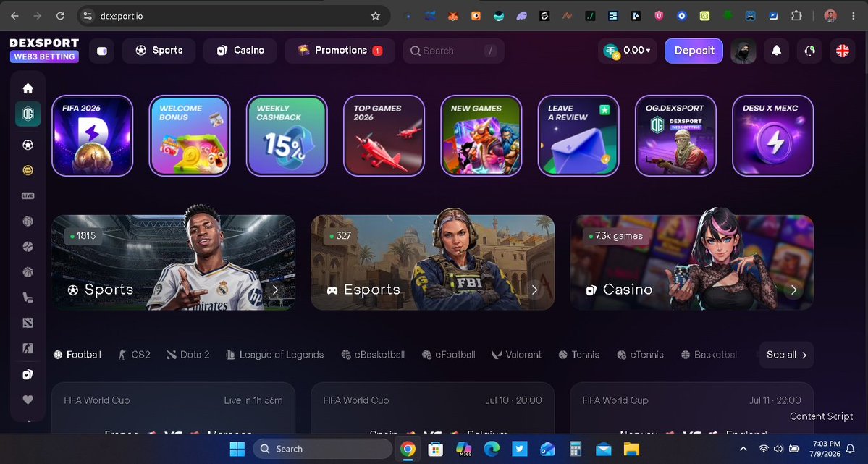Viewport: 868px width, 464px height.
Task: Select the eBasketball tab
Action: pyautogui.click(x=373, y=355)
